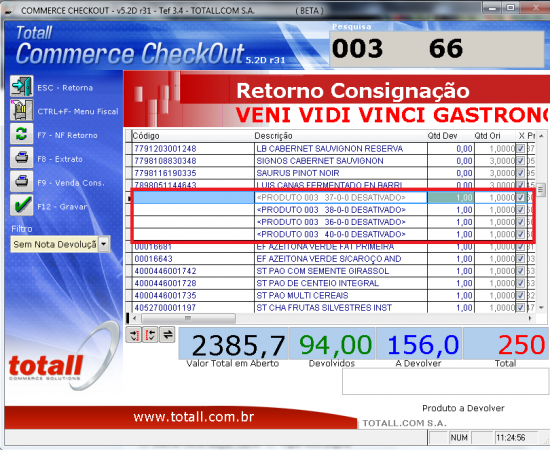Click the www.totall.com.br link
Viewport: 550px width, 450px height.
click(194, 417)
